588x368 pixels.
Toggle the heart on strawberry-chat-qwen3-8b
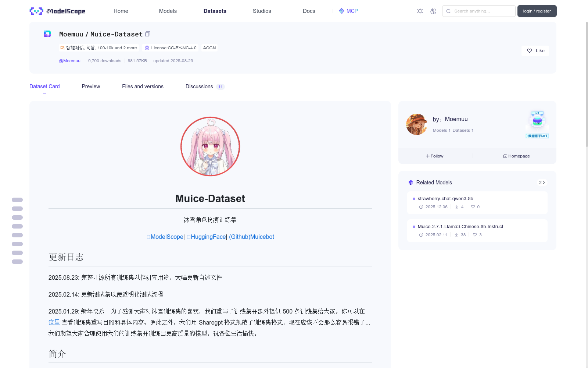(x=473, y=207)
